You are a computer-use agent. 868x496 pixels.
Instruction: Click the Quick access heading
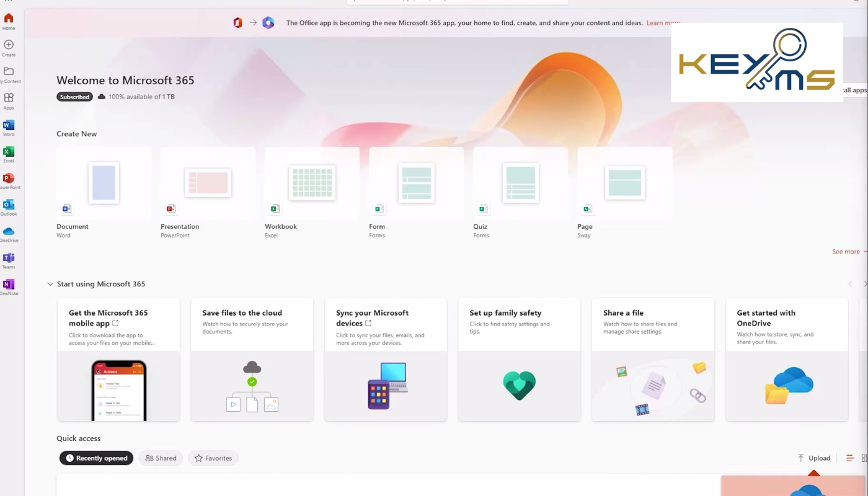coord(78,438)
